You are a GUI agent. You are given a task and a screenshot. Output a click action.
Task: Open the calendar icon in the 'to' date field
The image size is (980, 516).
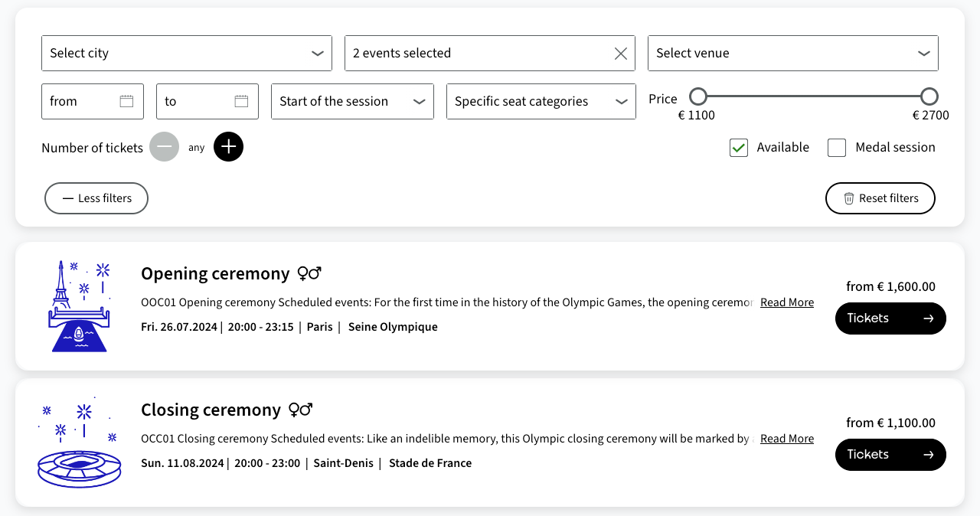coord(241,100)
